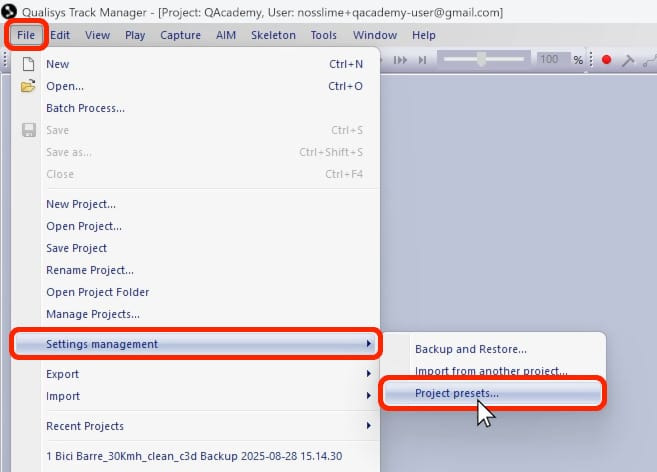Open the Capture menu

pos(180,35)
